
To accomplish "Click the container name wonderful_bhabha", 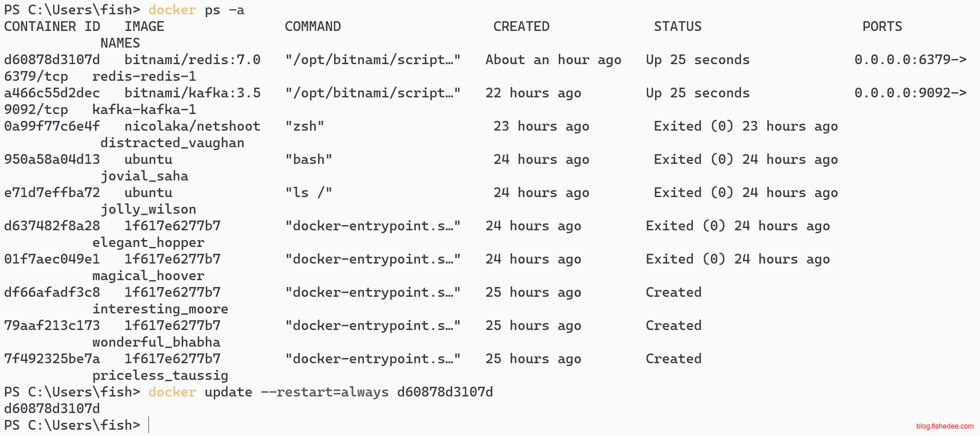I will coord(156,342).
